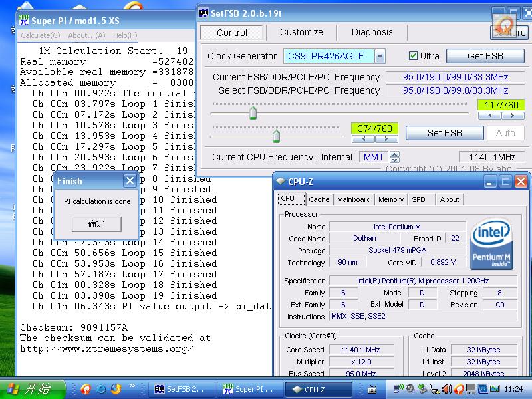Viewport: 532px width, 399px height.
Task: Click the Super PI title bar icon
Action: click(24, 20)
